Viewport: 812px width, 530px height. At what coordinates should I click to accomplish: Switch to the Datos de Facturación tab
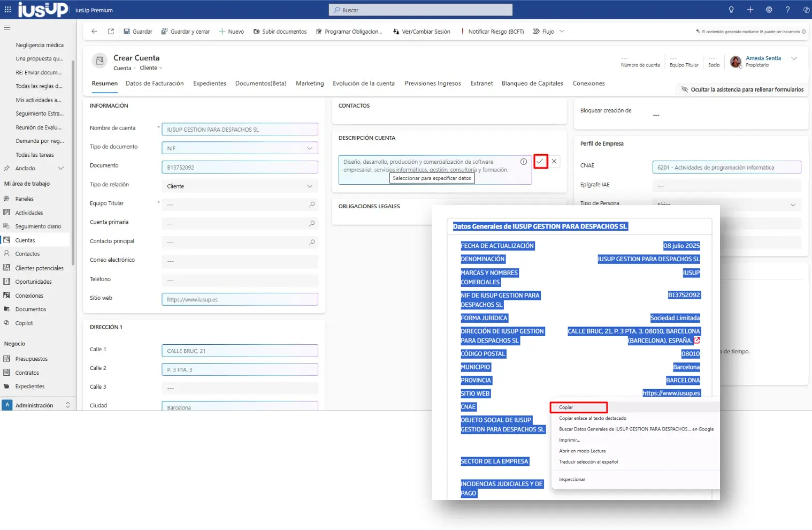(x=155, y=84)
